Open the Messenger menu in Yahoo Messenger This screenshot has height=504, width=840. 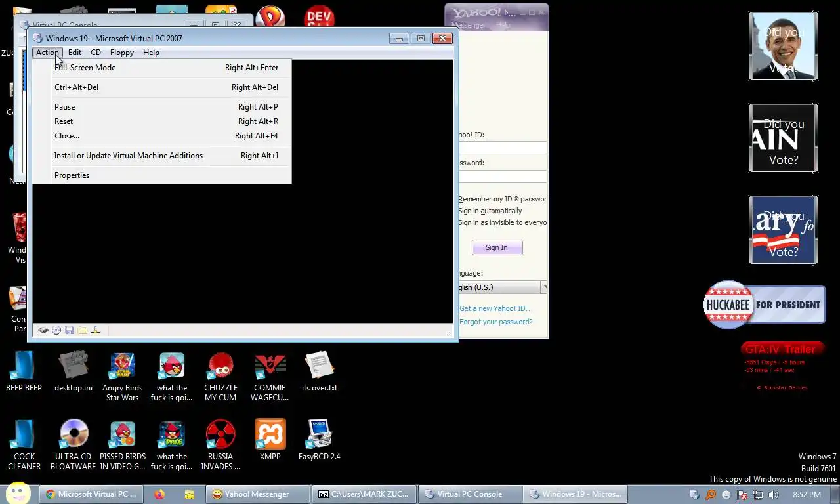point(468,25)
